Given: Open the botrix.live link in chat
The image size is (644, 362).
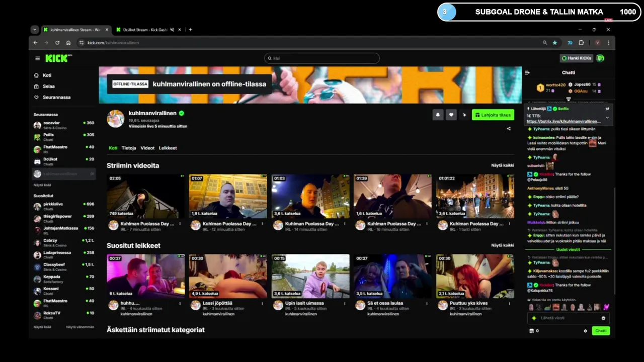Looking at the screenshot, I should [x=563, y=122].
